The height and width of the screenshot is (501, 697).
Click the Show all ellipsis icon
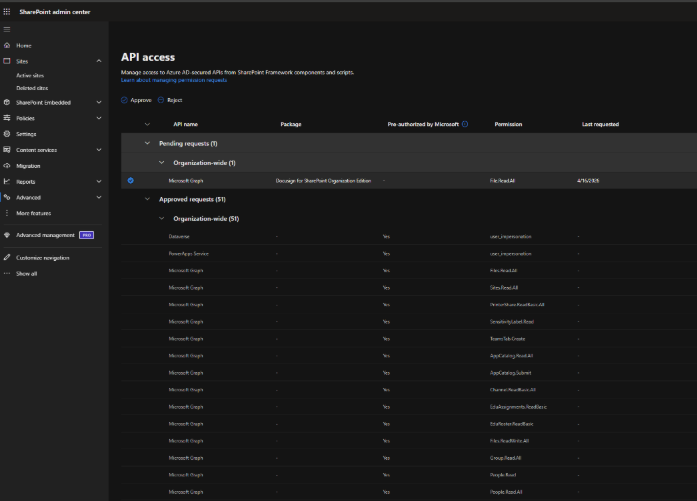pyautogui.click(x=7, y=273)
